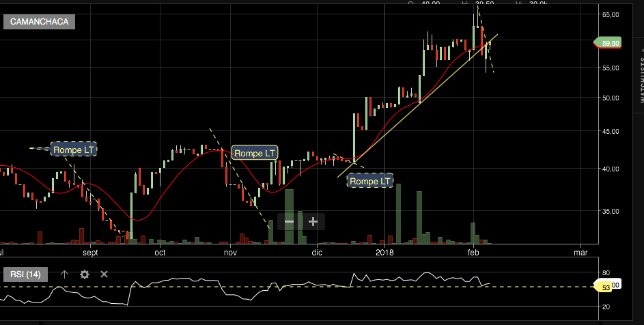The height and width of the screenshot is (325, 644).
Task: Click the 'dic' date axis label
Action: point(317,252)
